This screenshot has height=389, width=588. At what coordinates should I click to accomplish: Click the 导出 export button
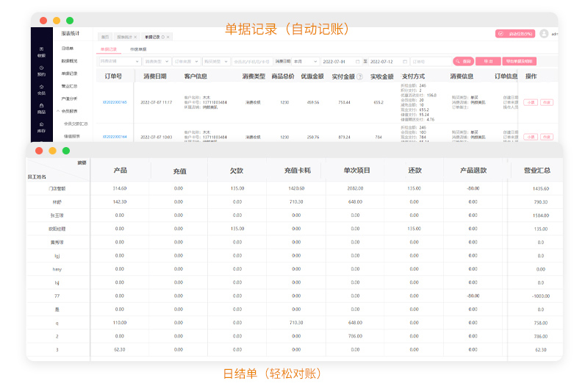[487, 62]
